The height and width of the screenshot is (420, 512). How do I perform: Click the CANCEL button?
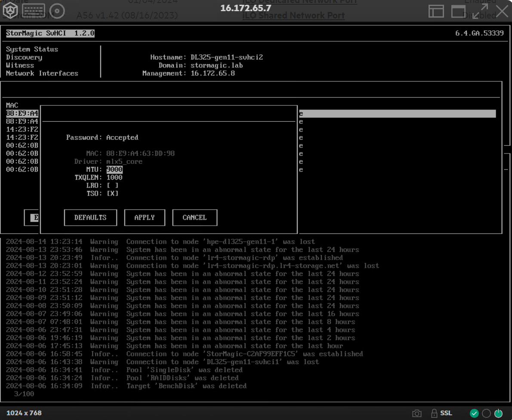click(x=194, y=218)
